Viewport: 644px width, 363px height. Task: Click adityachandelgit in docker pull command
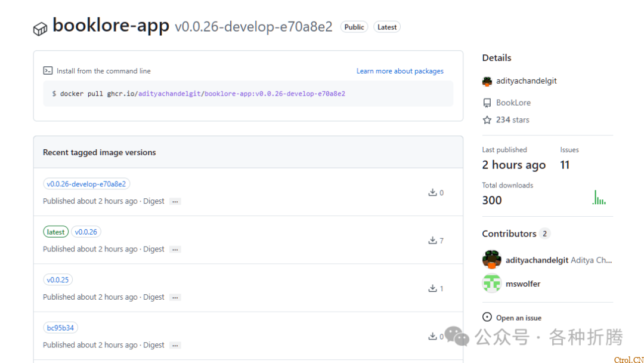coord(169,94)
